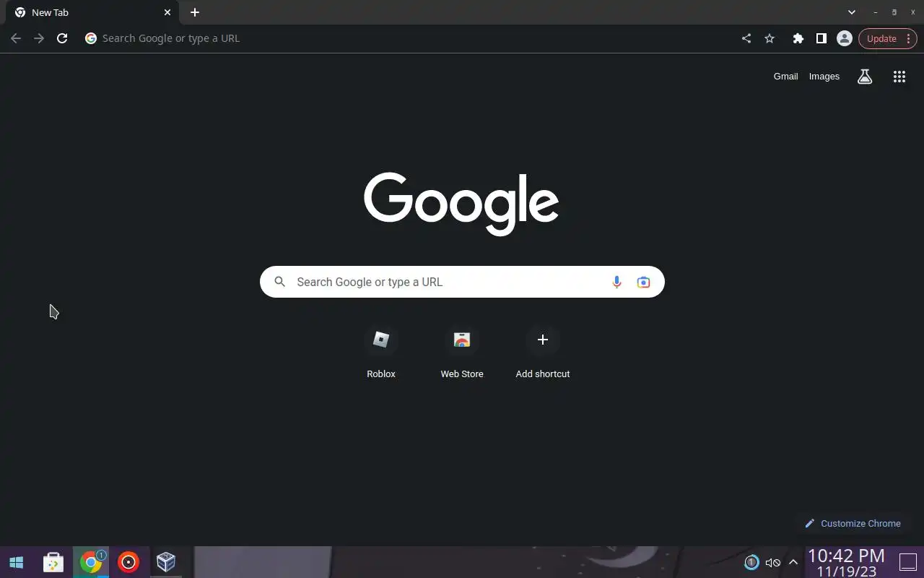Click the Google logo

click(461, 204)
